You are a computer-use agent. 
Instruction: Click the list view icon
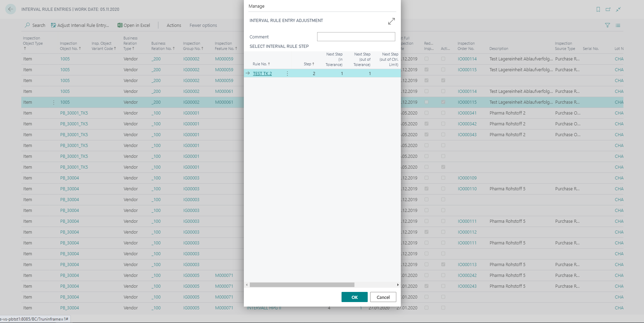click(x=618, y=25)
